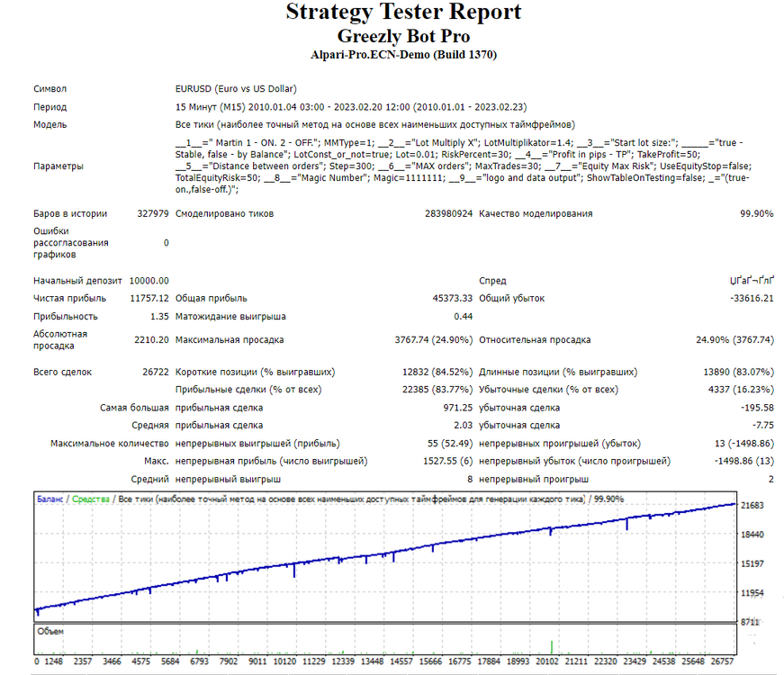Click the 'Параметры' label
784x675 pixels.
pyautogui.click(x=58, y=166)
